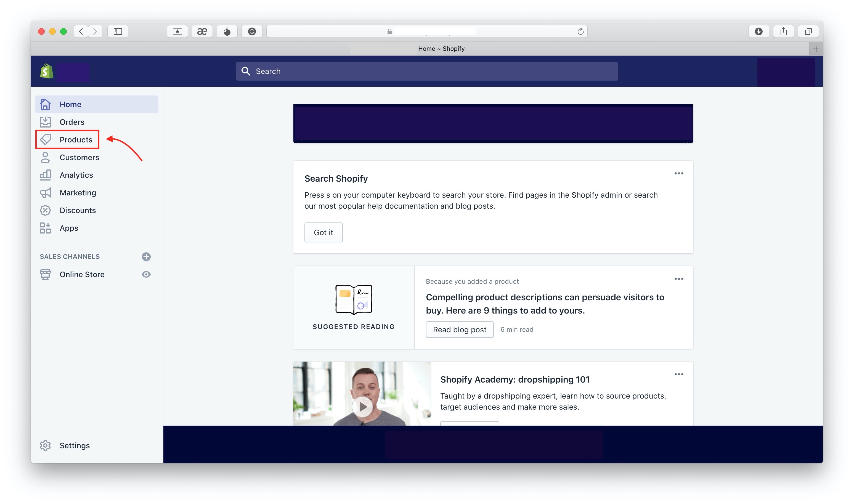The image size is (854, 504).
Task: Focus the Shopify search field
Action: (x=427, y=71)
